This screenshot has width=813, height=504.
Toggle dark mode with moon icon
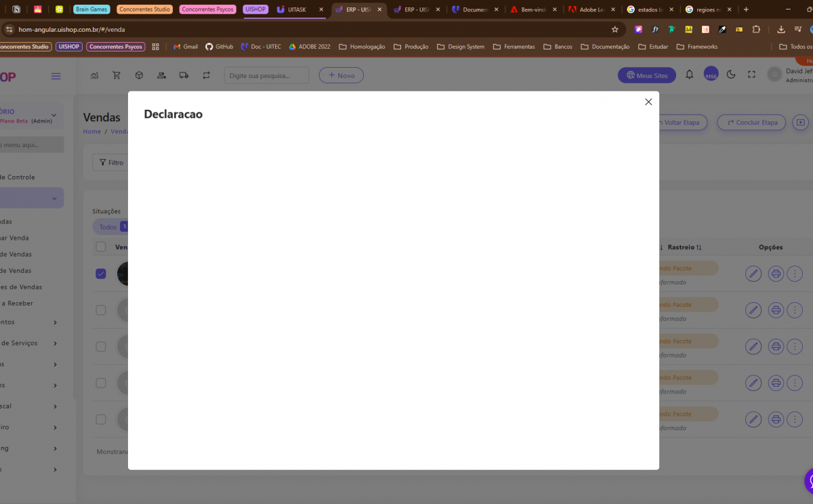coord(731,75)
